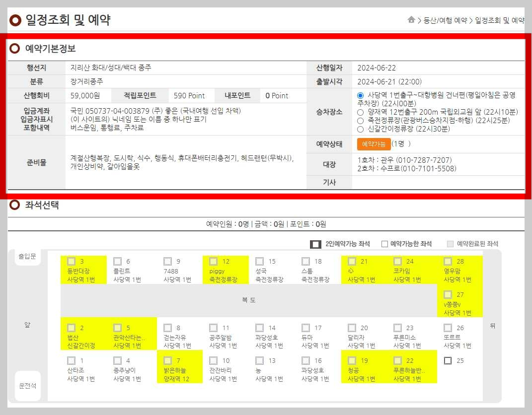Click the home icon in the breadcrumb
This screenshot has height=415, width=532.
pyautogui.click(x=411, y=20)
